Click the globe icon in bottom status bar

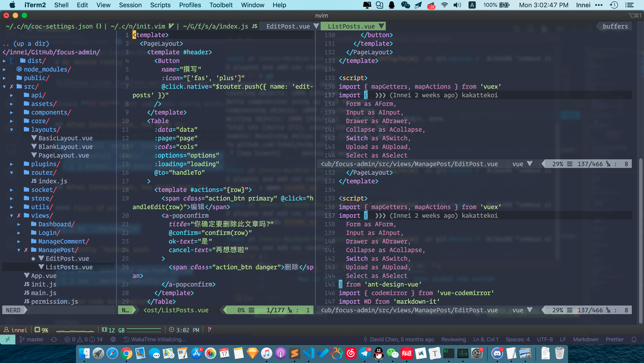pos(113,339)
